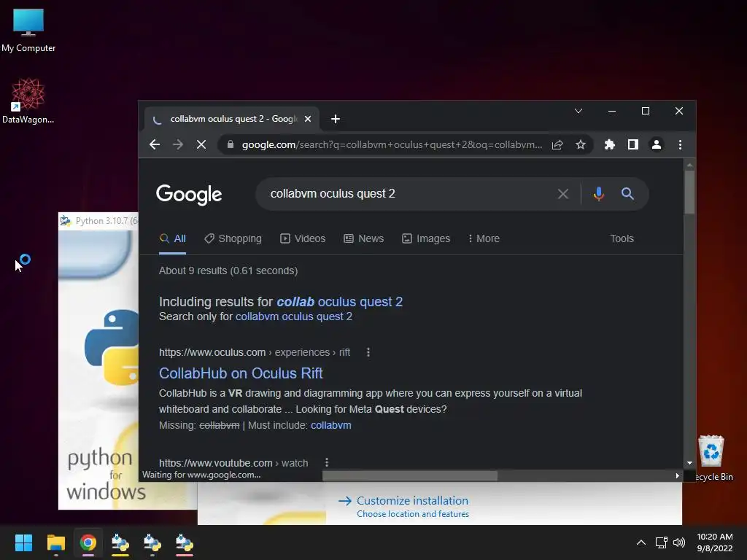
Task: Open network settings from the tray icon
Action: [x=661, y=542]
